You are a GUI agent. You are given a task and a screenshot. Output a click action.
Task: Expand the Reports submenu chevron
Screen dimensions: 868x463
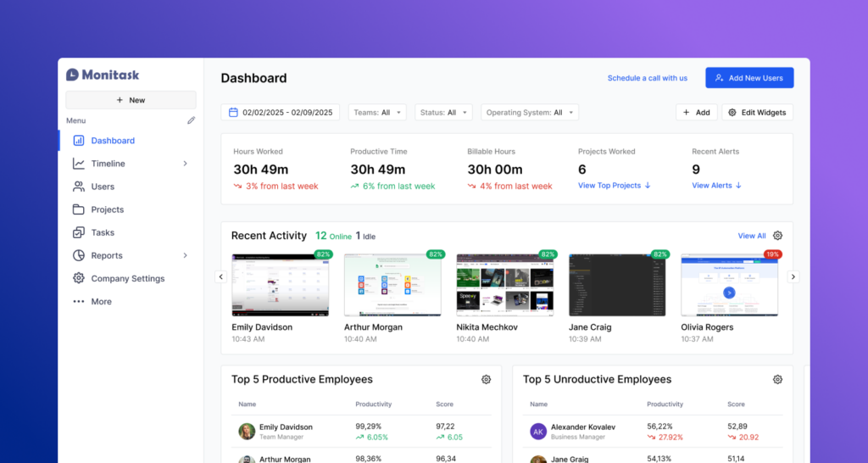click(186, 255)
